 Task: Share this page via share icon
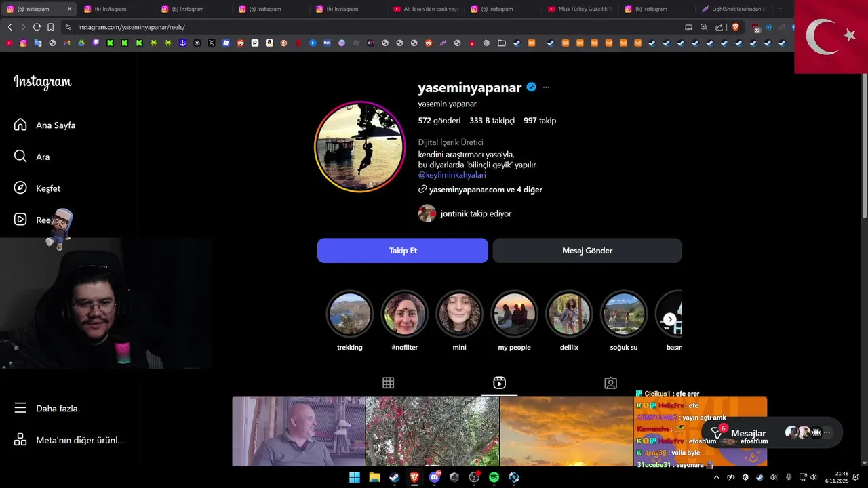[719, 27]
